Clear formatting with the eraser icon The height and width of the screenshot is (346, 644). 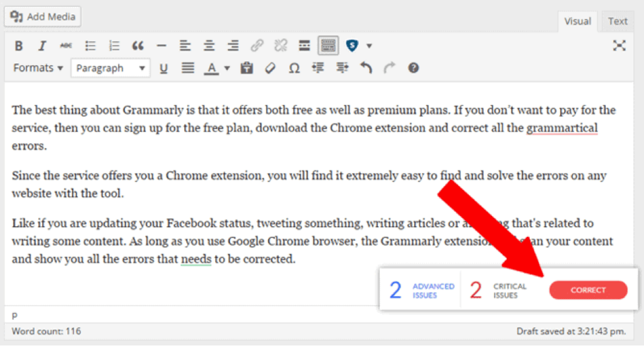[270, 68]
